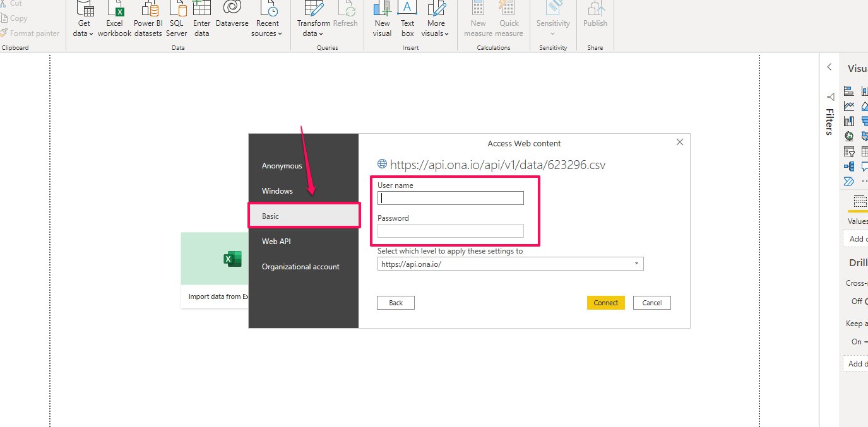Choose Power BI datasets in the ribbon
The width and height of the screenshot is (868, 427).
[148, 20]
